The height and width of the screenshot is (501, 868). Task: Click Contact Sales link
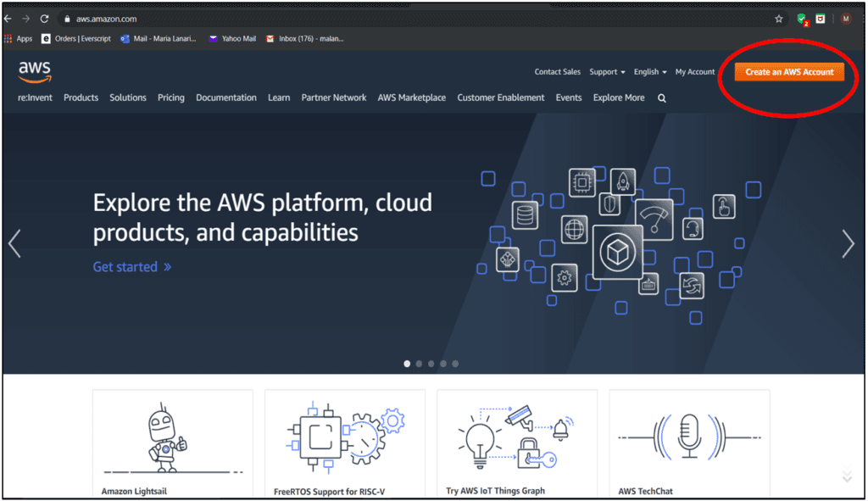pyautogui.click(x=558, y=72)
